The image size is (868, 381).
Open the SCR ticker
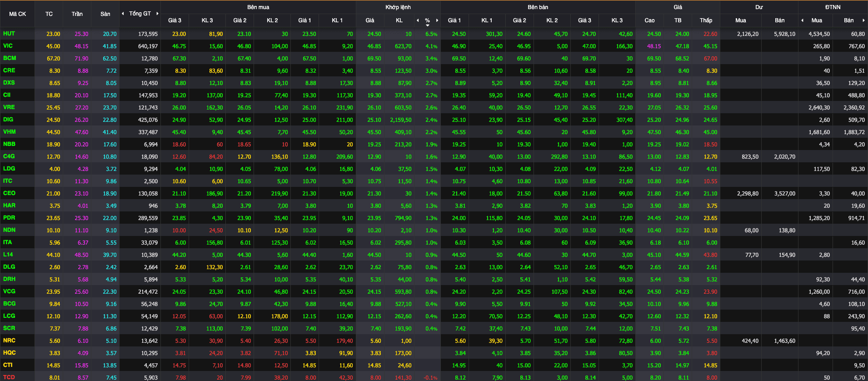(9, 328)
